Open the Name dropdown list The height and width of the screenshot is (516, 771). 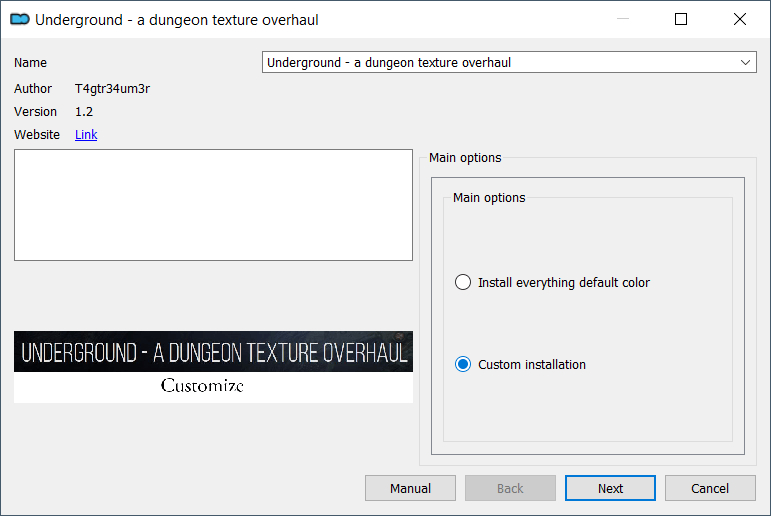[509, 62]
